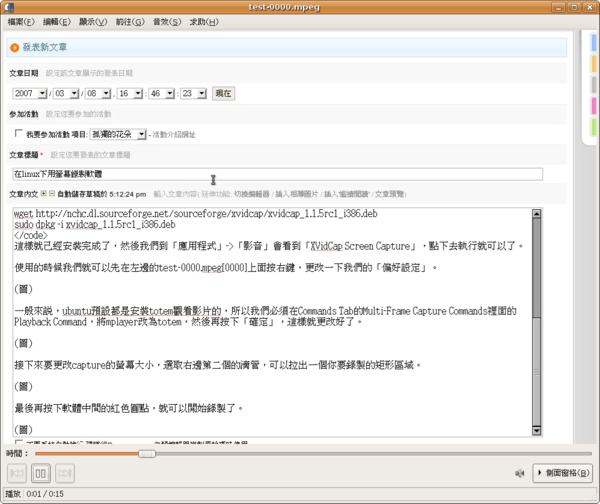The width and height of the screenshot is (600, 504).
Task: Click the 發表新文章 heading text
Action: coord(45,47)
